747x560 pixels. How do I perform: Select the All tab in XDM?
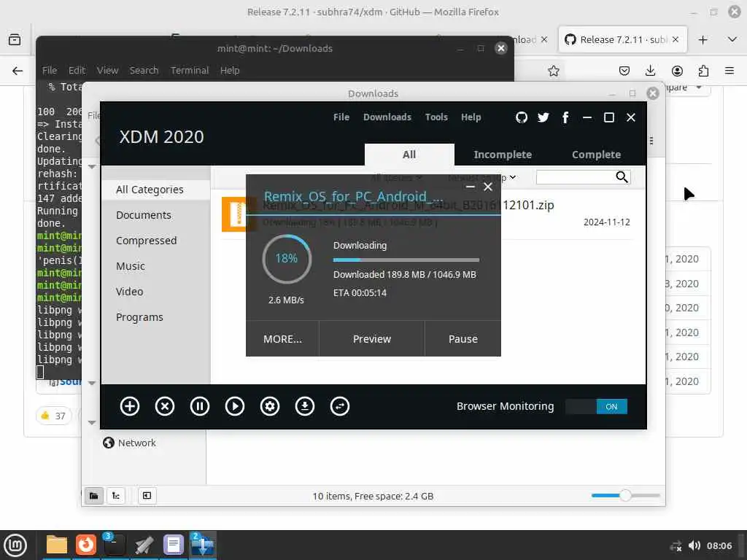pyautogui.click(x=409, y=155)
